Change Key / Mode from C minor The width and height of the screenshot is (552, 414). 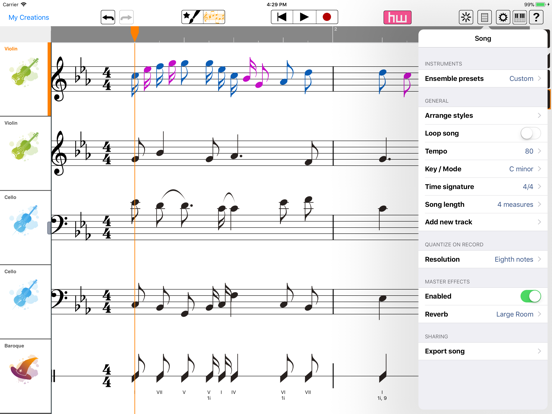[483, 169]
